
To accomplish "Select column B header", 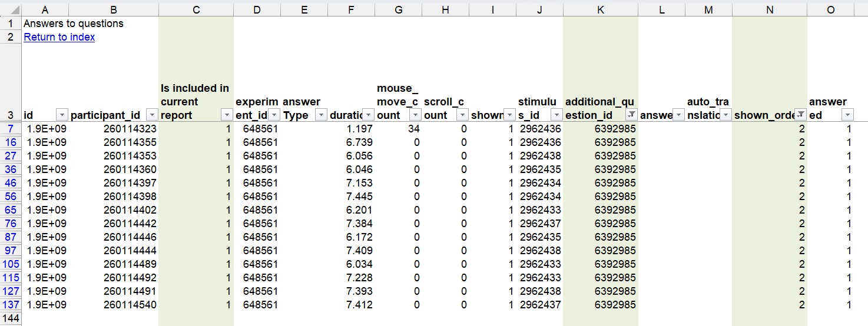I will click(114, 9).
